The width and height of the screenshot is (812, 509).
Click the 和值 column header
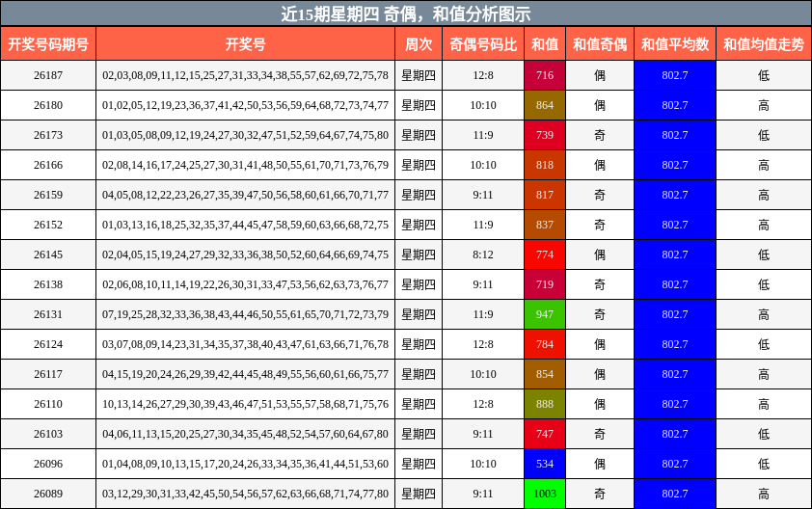pos(545,44)
